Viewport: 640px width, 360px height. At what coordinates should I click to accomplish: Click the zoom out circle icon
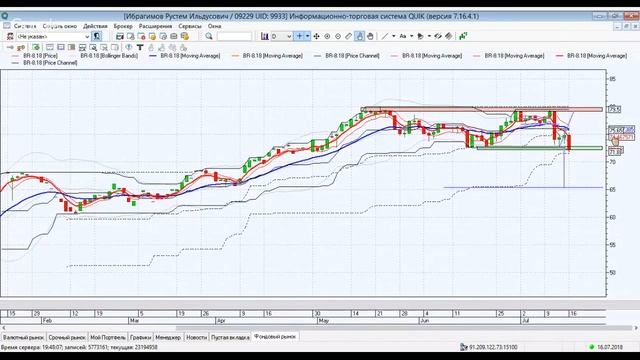[x=338, y=36]
